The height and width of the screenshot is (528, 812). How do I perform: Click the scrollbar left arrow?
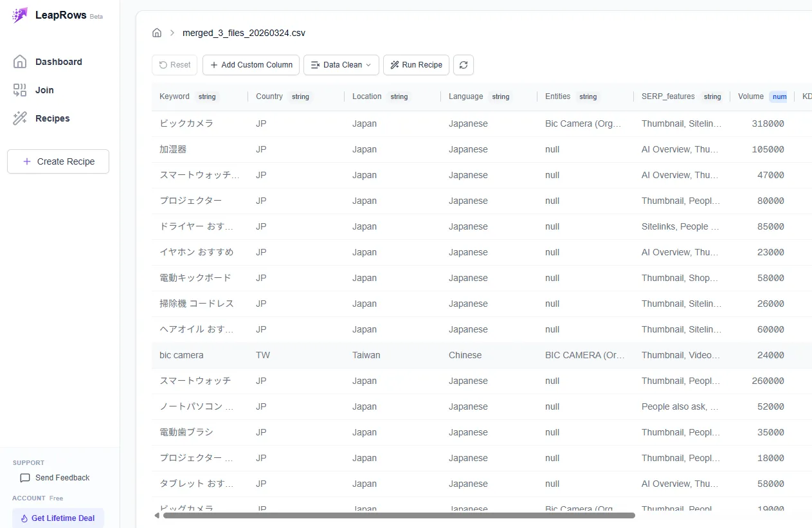tap(156, 515)
